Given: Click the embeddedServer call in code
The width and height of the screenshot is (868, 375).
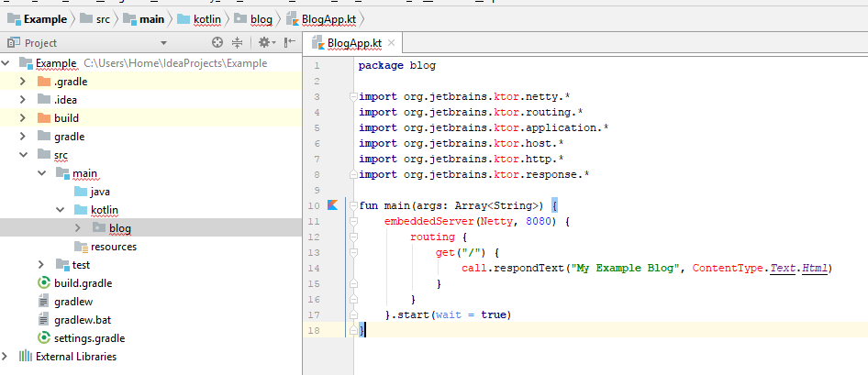Looking at the screenshot, I should [x=429, y=221].
